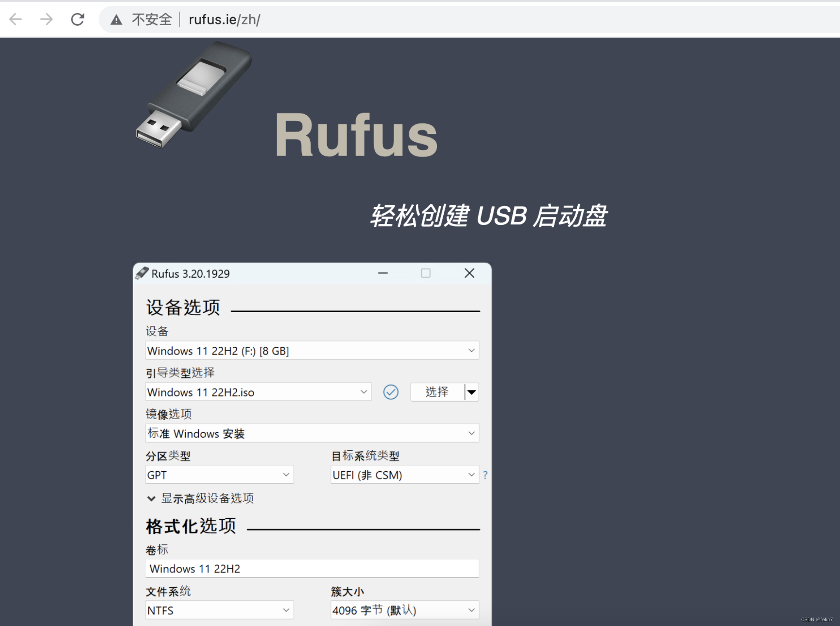This screenshot has width=840, height=626.
Task: Open the 镜像选项 dropdown 标准 Windows 安装
Action: click(312, 433)
